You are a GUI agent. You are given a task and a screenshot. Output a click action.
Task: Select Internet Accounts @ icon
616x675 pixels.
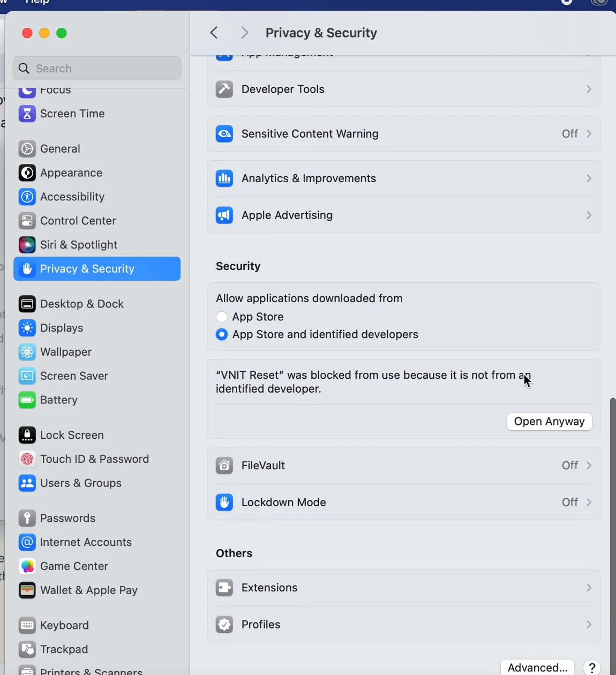pyautogui.click(x=27, y=542)
